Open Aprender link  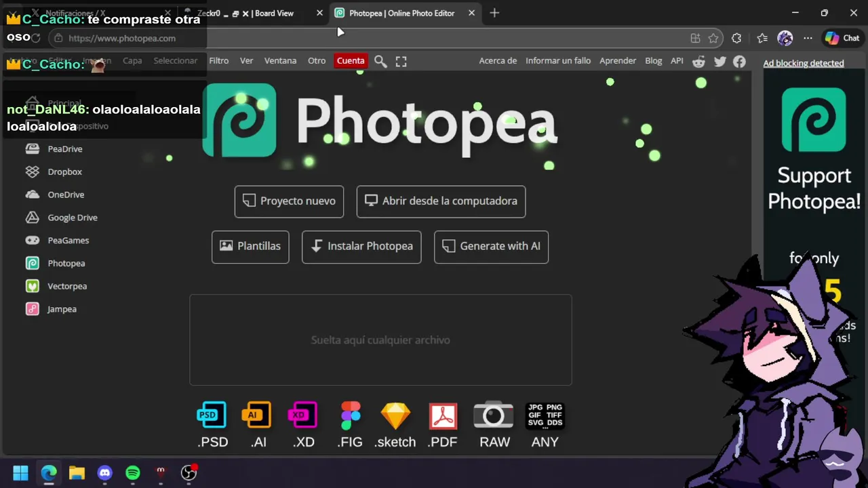point(618,61)
